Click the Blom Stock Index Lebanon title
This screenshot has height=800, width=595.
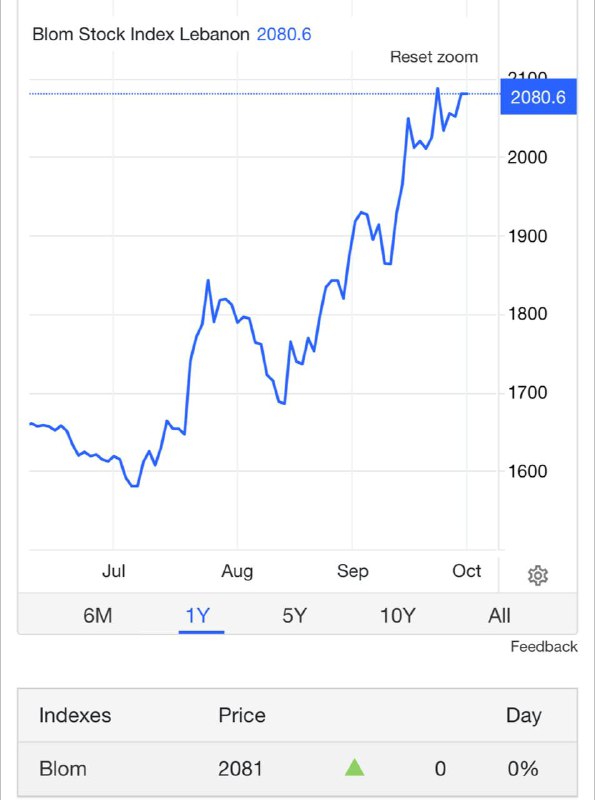[x=141, y=34]
